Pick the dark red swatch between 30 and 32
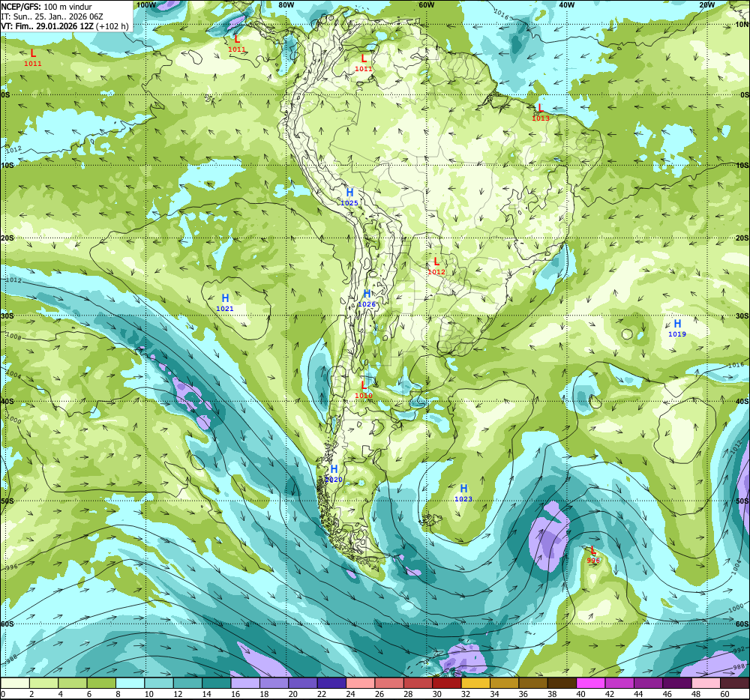Screen dimensions: 750x700 447,684
